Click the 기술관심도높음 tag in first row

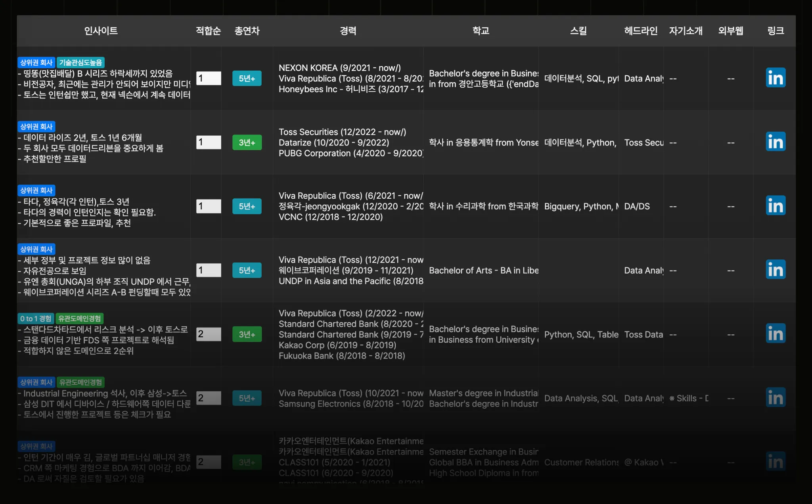pos(80,62)
